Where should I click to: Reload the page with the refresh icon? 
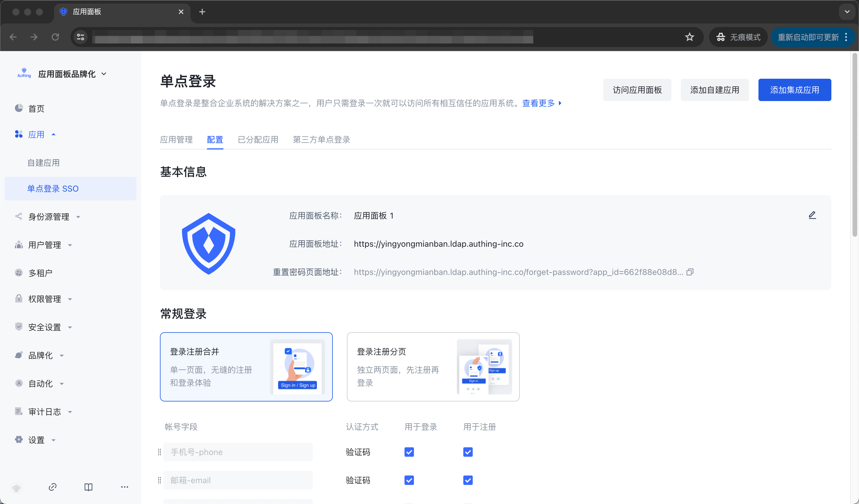click(x=55, y=37)
